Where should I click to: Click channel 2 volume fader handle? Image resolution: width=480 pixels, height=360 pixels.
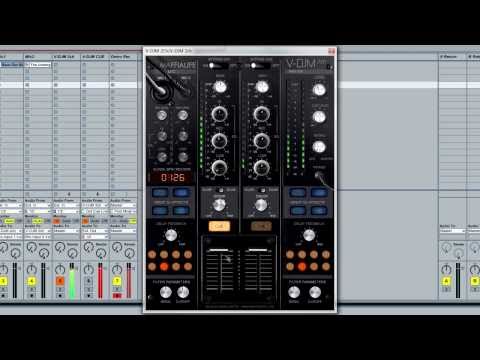(x=258, y=250)
